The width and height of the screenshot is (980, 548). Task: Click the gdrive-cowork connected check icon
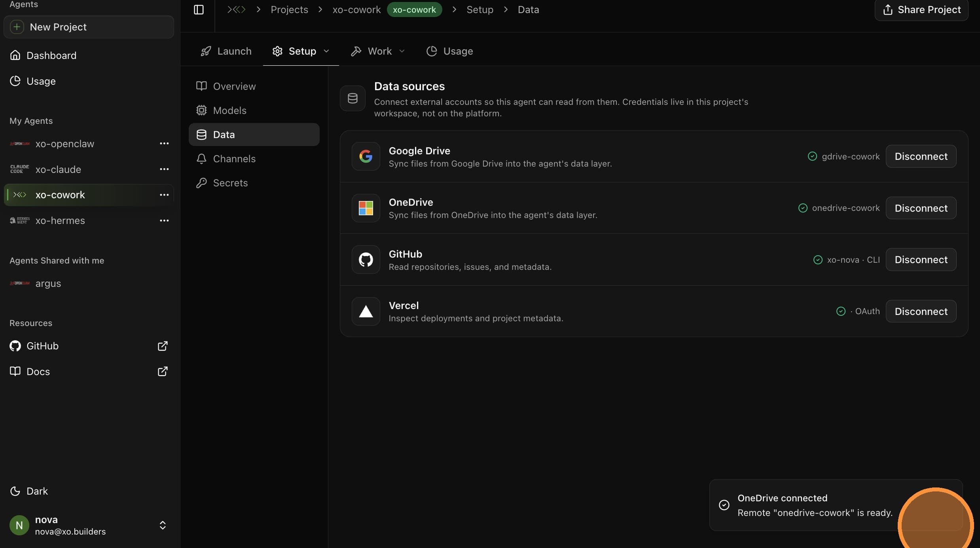click(x=812, y=156)
